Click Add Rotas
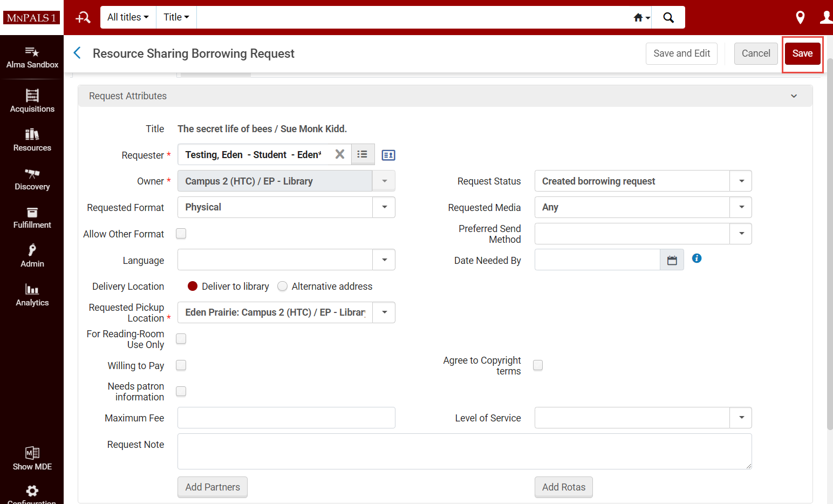The image size is (833, 504). click(564, 487)
